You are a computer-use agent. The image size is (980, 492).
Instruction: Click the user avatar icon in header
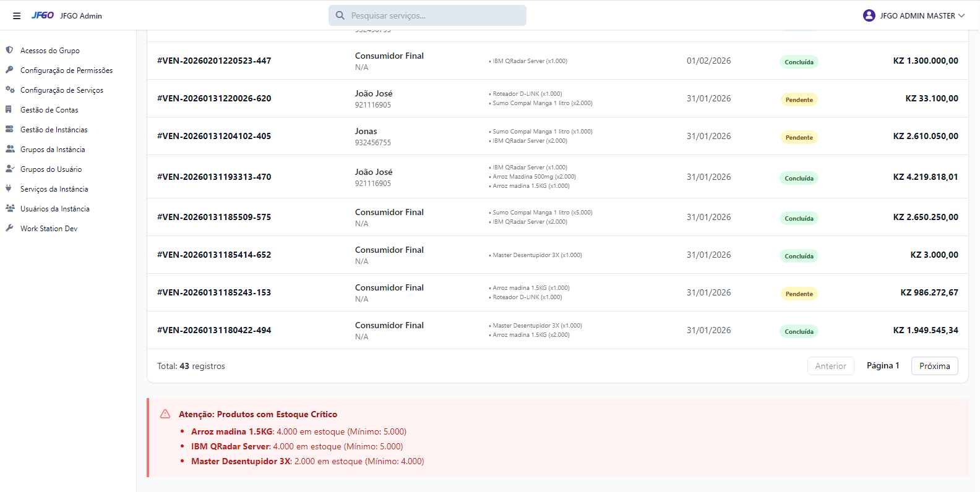click(869, 15)
